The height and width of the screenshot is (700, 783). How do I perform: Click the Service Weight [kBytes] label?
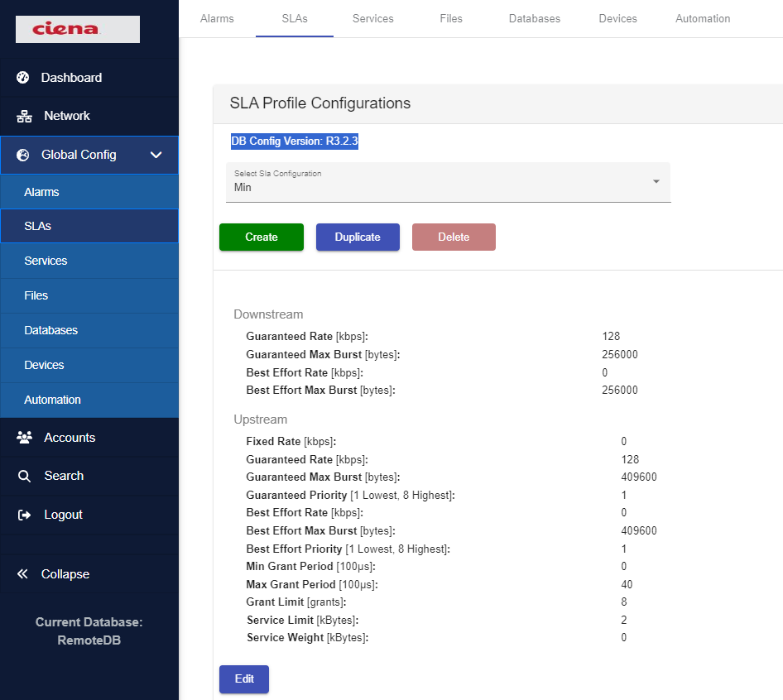point(308,638)
